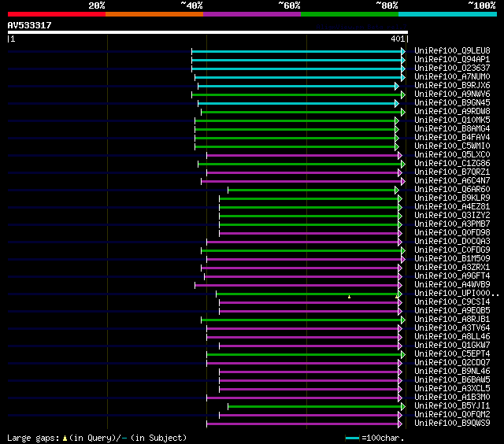Click the UniRef100_C5WMI0 label
Screen dimensions: 504x444
452,146
